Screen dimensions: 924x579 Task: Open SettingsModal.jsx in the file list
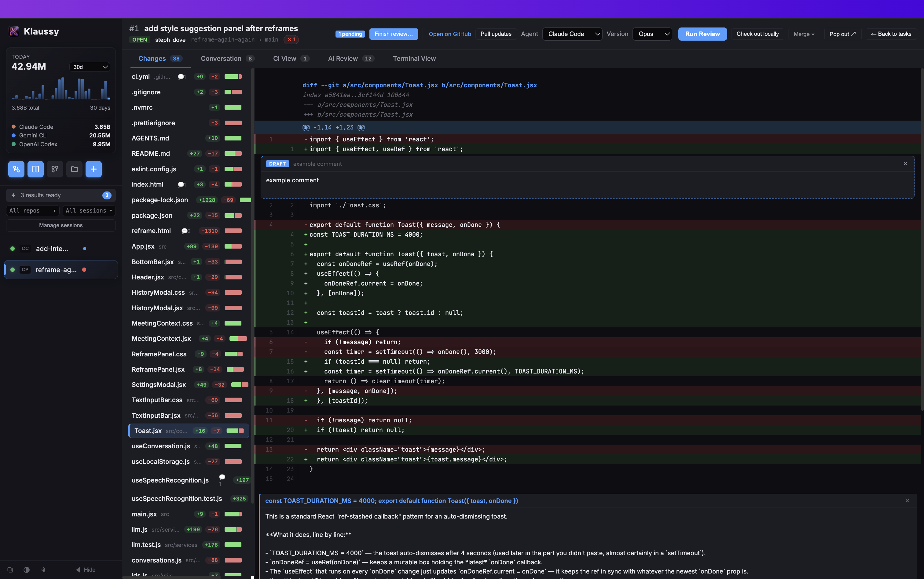pyautogui.click(x=189, y=384)
